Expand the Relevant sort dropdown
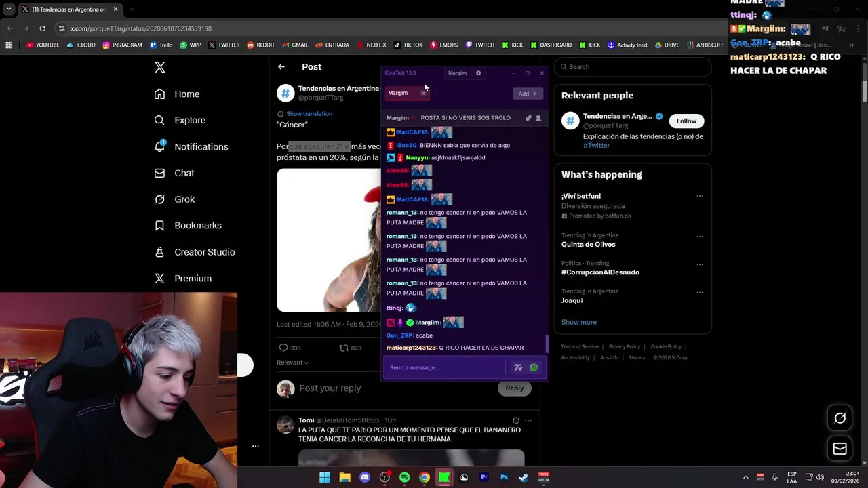 tap(292, 363)
